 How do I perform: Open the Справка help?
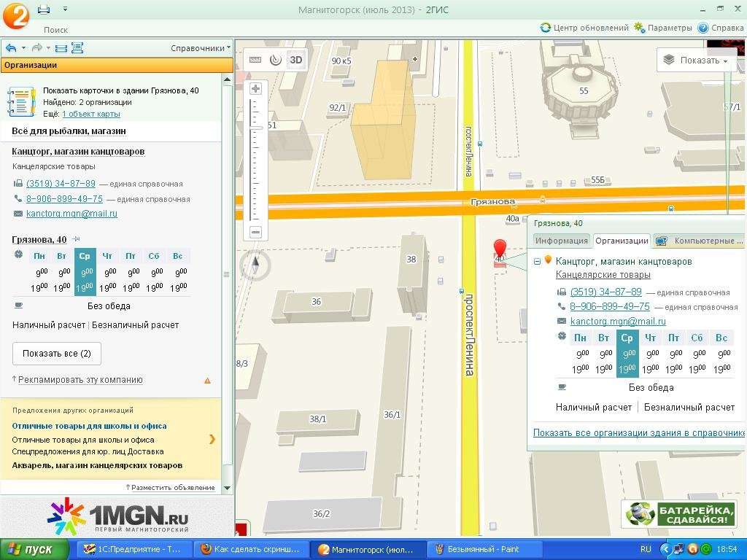tap(720, 28)
